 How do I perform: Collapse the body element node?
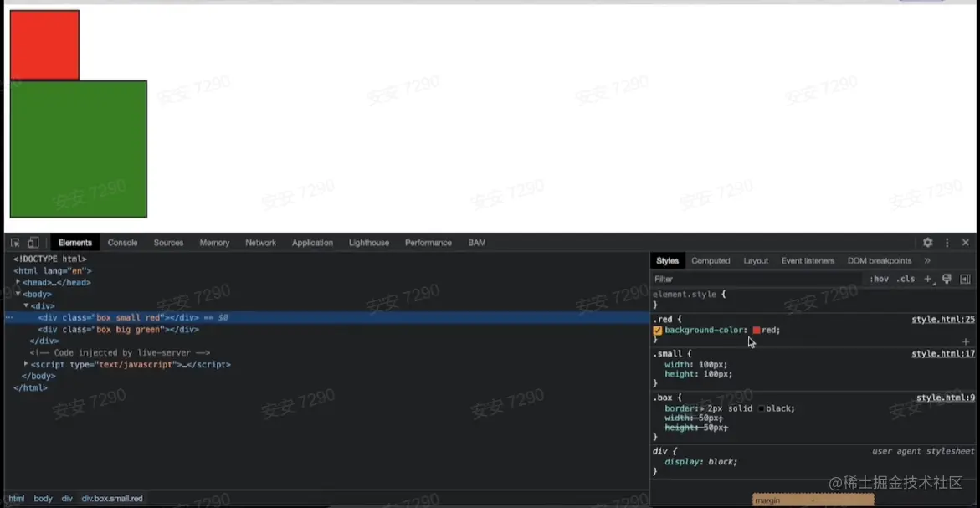coord(18,294)
